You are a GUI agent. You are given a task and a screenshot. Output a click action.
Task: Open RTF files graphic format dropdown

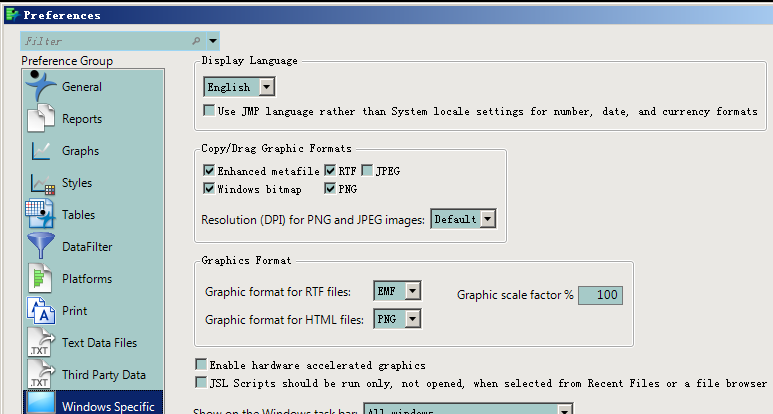(412, 291)
